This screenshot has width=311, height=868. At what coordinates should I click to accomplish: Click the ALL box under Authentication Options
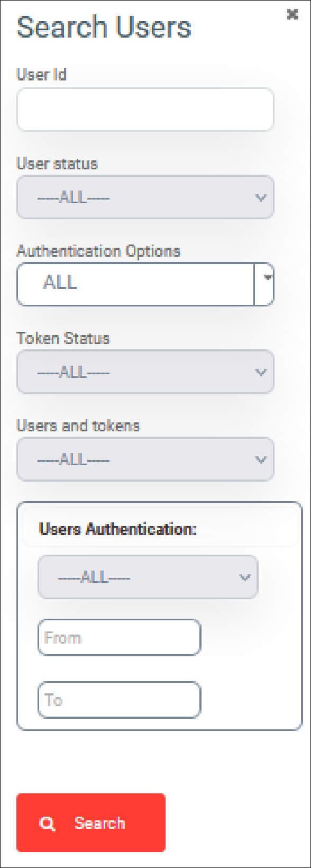pos(136,284)
